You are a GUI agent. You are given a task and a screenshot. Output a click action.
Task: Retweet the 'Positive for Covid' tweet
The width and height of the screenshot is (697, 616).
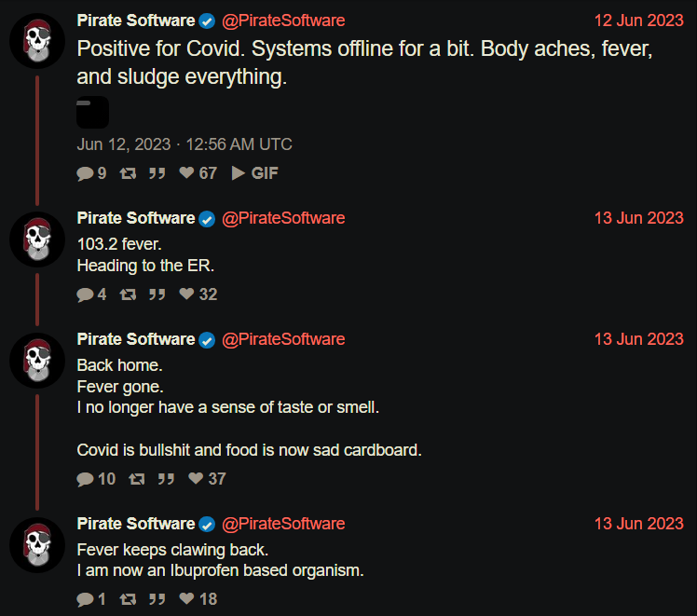(128, 173)
